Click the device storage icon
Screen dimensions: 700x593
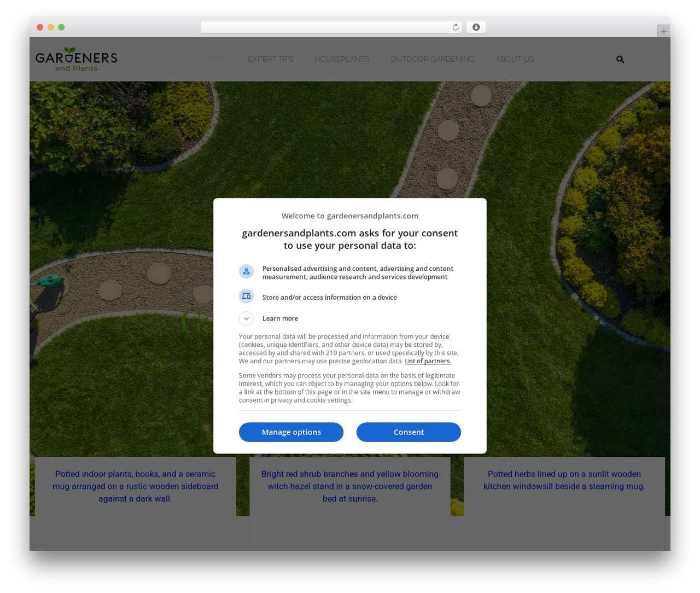point(246,296)
